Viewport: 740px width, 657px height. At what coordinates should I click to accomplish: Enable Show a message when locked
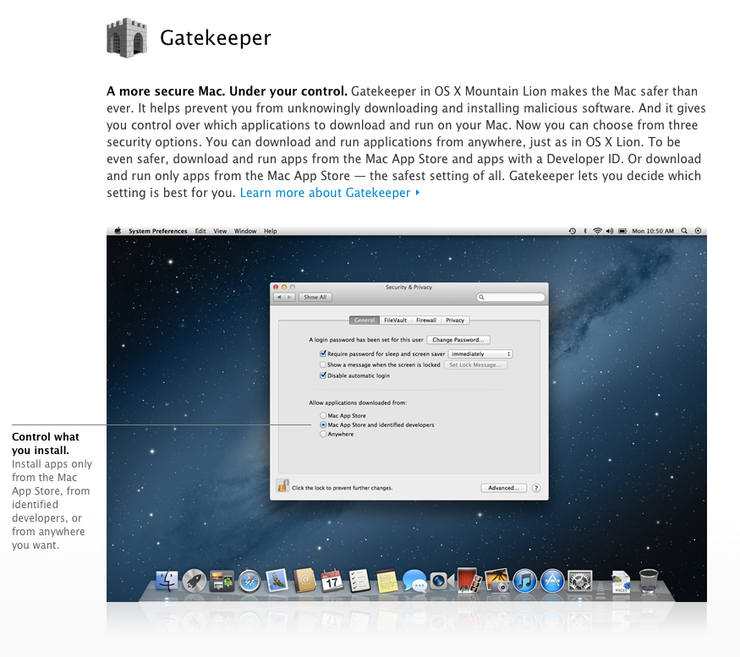323,365
